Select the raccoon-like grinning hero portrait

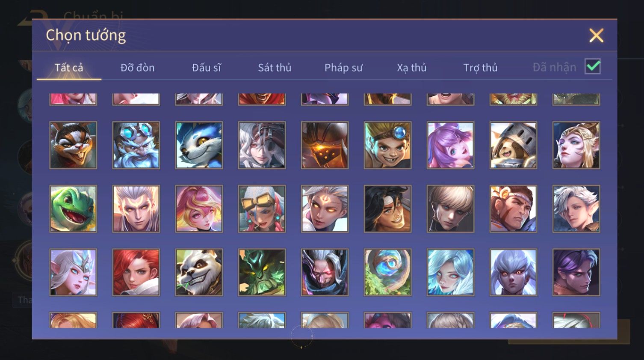[73, 145]
